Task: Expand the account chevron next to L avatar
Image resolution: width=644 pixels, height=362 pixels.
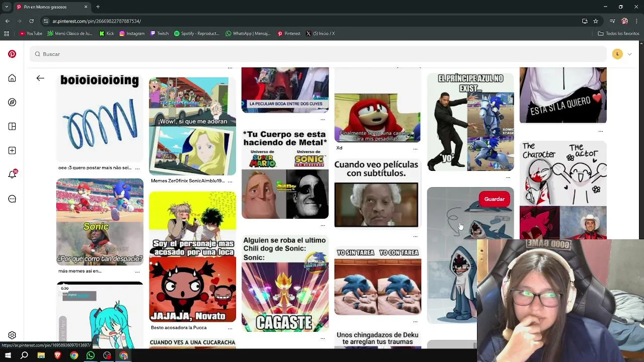Action: 629,54
